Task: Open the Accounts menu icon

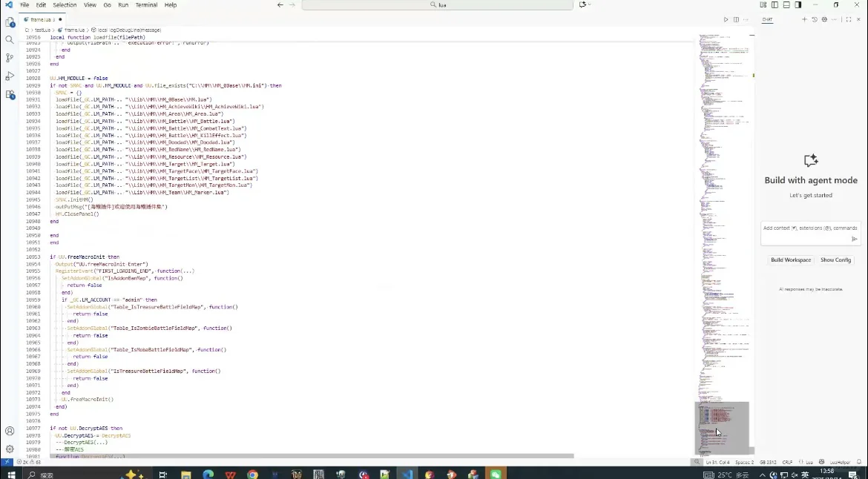Action: pos(10,431)
